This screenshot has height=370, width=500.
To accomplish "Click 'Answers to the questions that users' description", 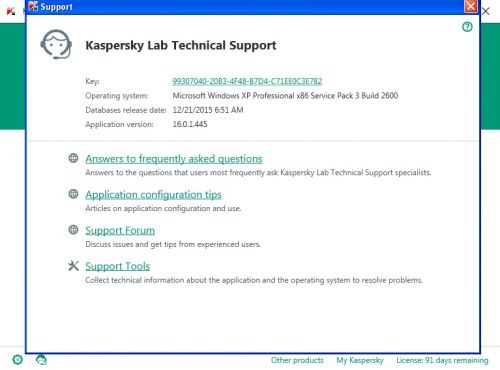I will point(258,172).
